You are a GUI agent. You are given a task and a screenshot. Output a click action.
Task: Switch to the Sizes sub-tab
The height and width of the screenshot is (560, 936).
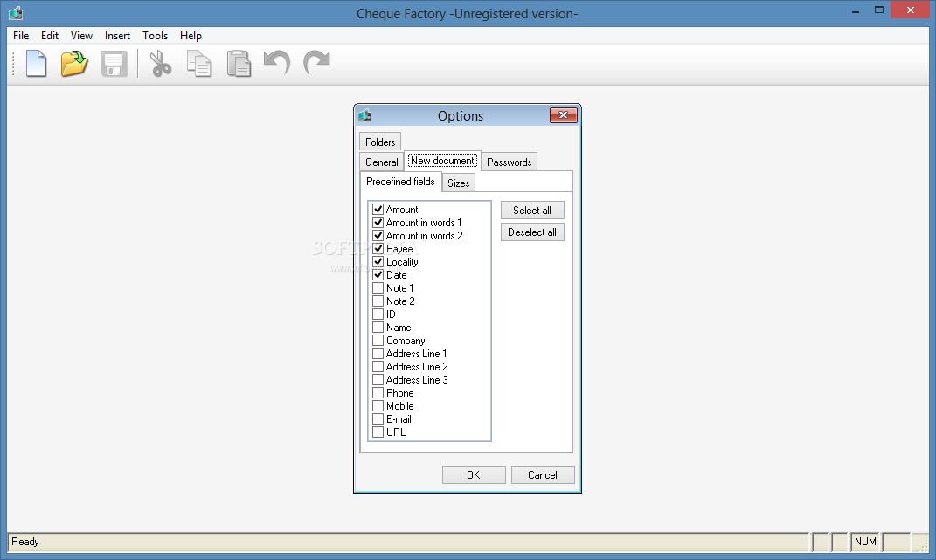tap(459, 183)
